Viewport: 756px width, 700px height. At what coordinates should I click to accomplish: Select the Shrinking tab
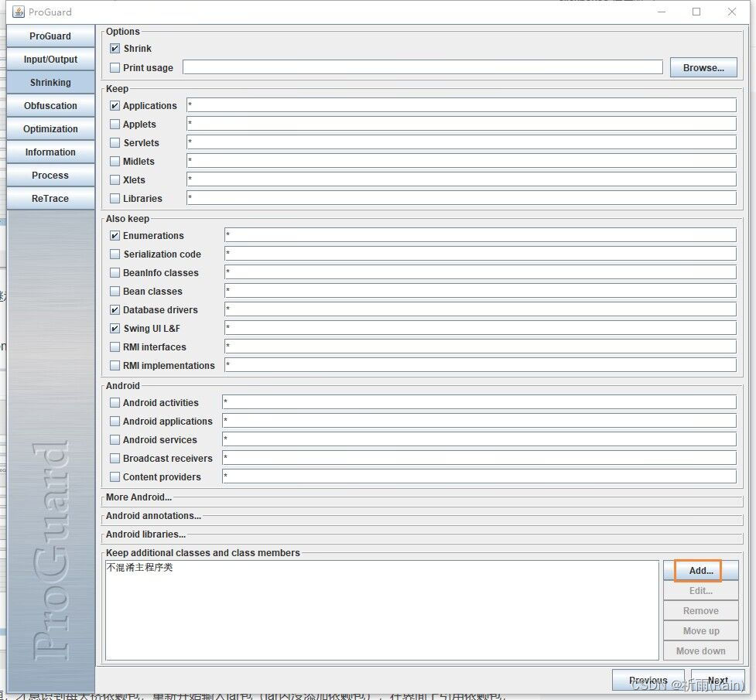[50, 83]
